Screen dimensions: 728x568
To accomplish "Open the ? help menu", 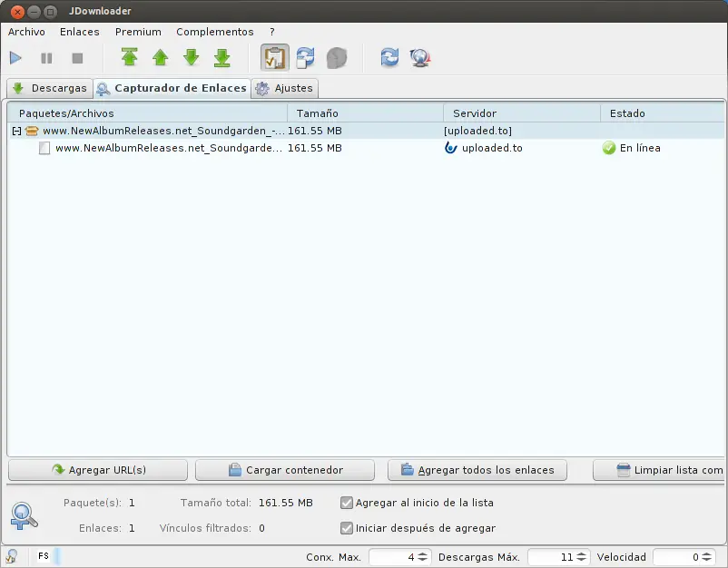I will click(x=272, y=32).
